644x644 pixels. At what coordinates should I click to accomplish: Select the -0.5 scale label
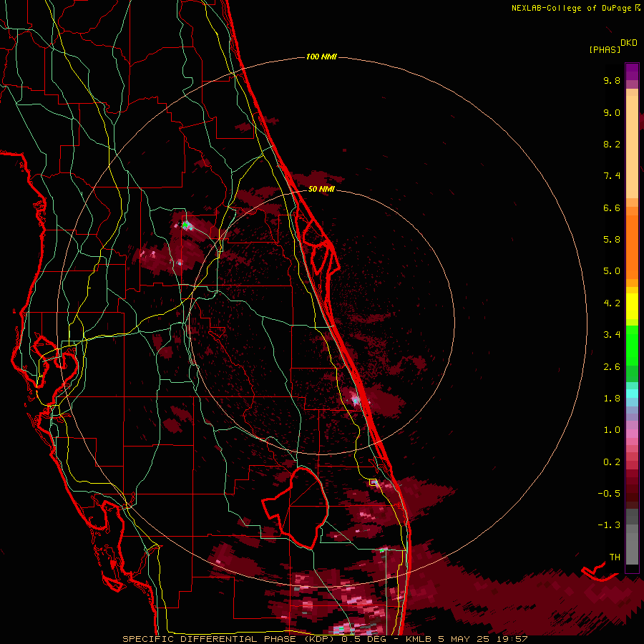(609, 494)
